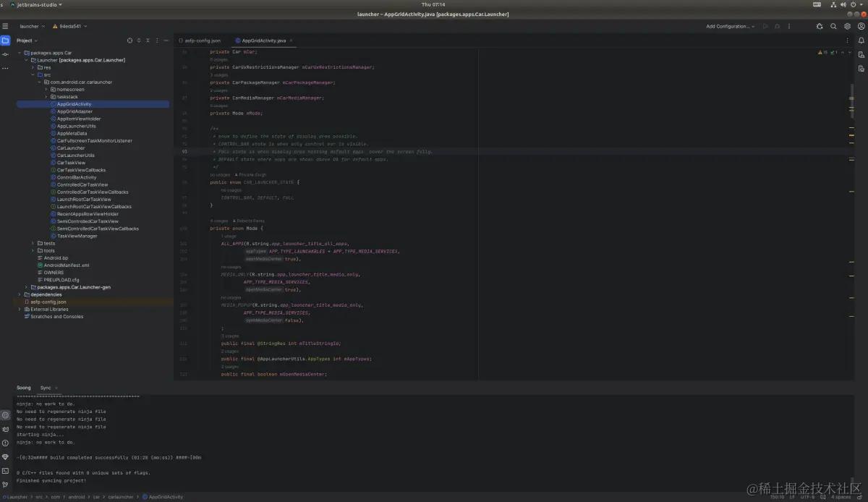868x502 pixels.
Task: Click the sync project elephant icon
Action: pos(820,26)
